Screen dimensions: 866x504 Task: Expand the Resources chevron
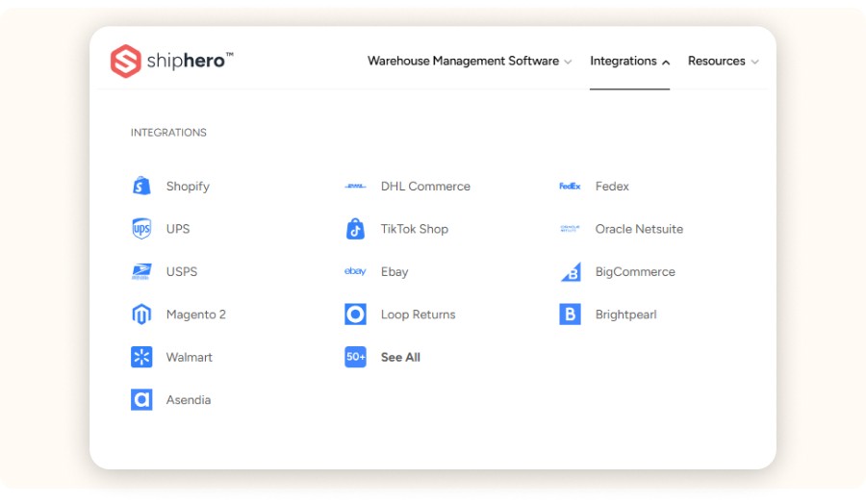[755, 63]
